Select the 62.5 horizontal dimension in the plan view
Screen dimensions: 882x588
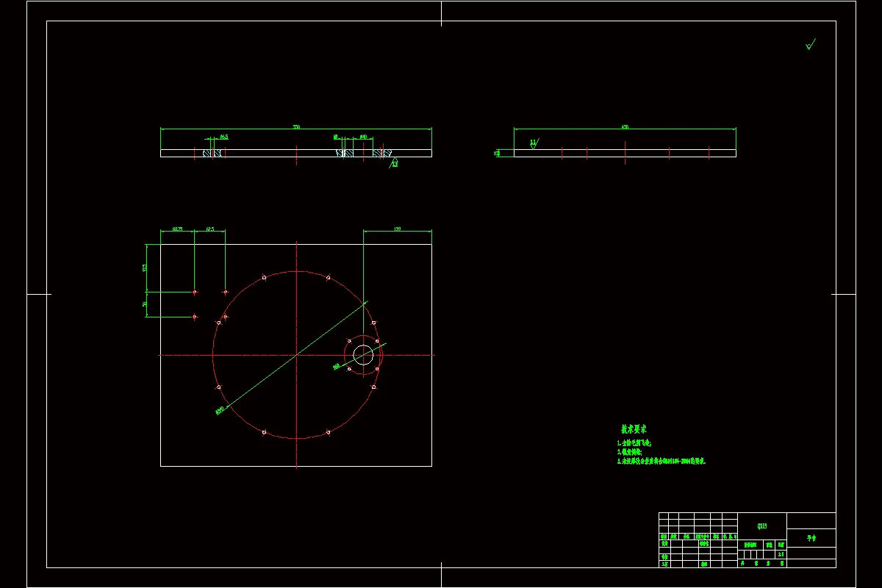pyautogui.click(x=209, y=229)
